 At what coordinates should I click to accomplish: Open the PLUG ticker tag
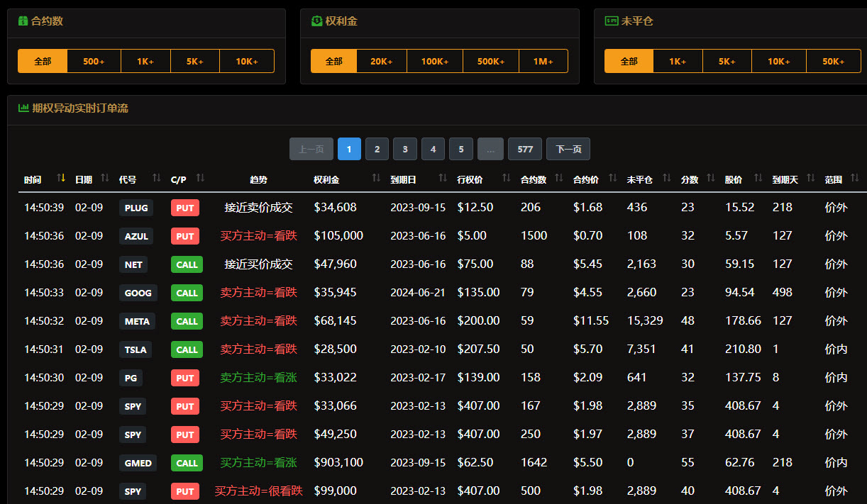pyautogui.click(x=136, y=208)
